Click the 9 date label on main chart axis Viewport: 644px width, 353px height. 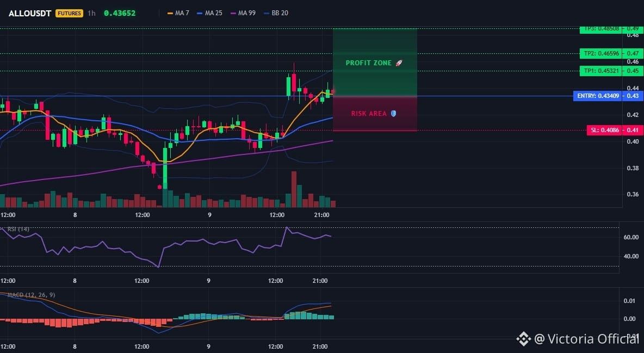pos(209,215)
